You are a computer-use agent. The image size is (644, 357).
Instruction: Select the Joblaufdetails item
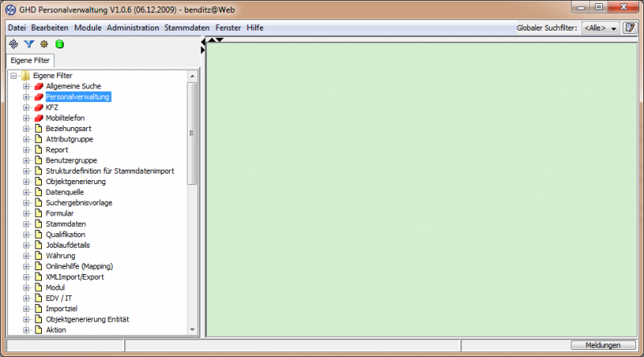pos(68,245)
